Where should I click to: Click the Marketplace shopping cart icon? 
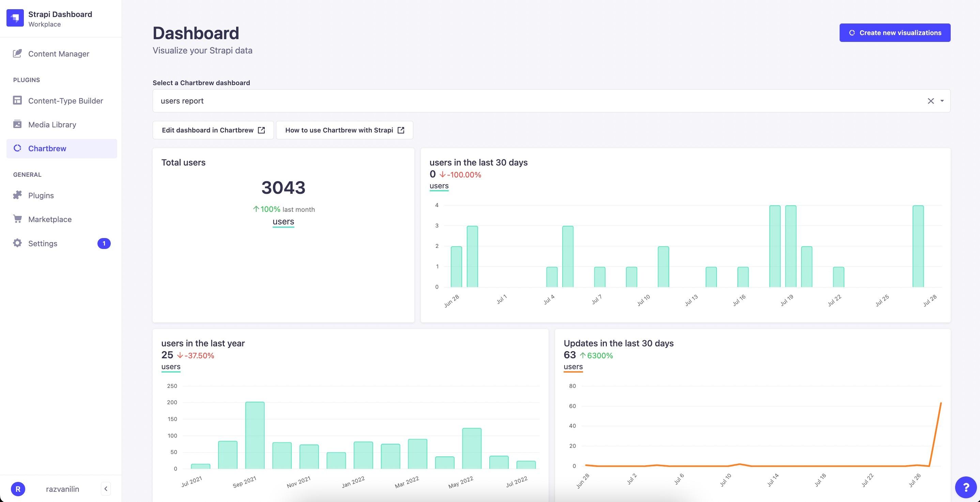(x=17, y=219)
